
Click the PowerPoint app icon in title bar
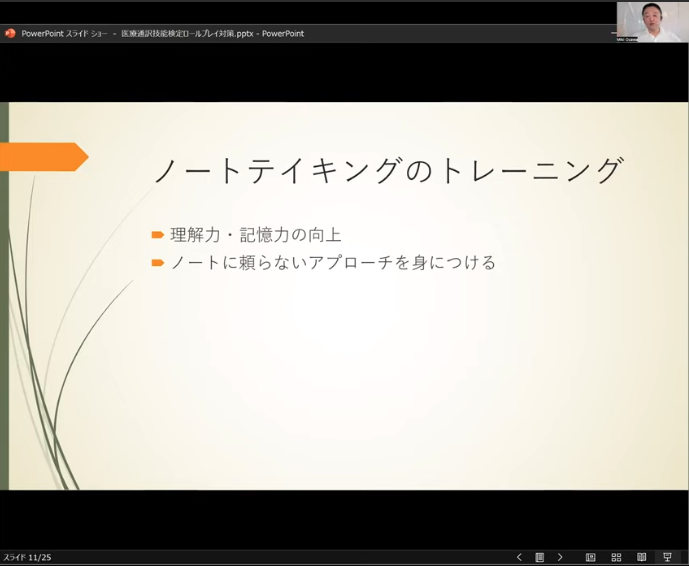(10, 33)
